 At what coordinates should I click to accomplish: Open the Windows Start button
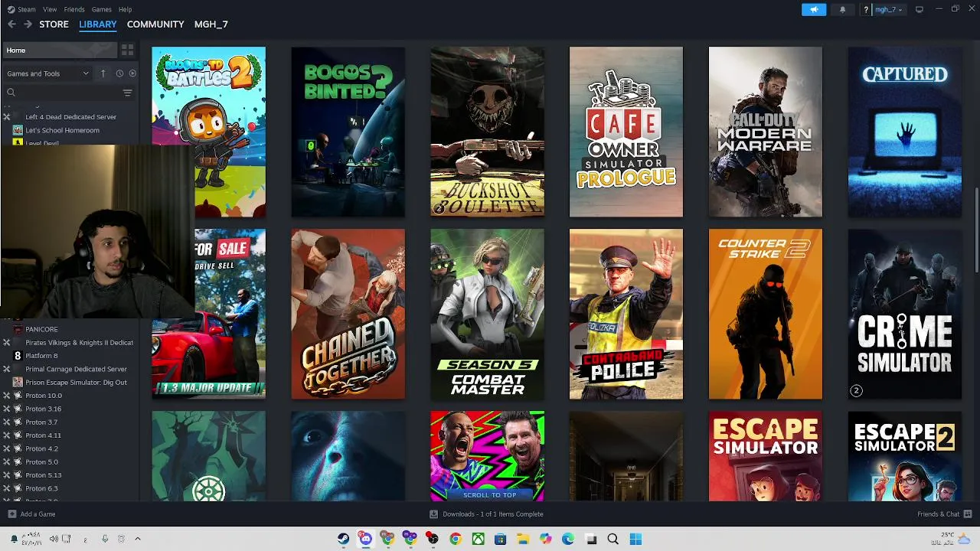coord(635,539)
